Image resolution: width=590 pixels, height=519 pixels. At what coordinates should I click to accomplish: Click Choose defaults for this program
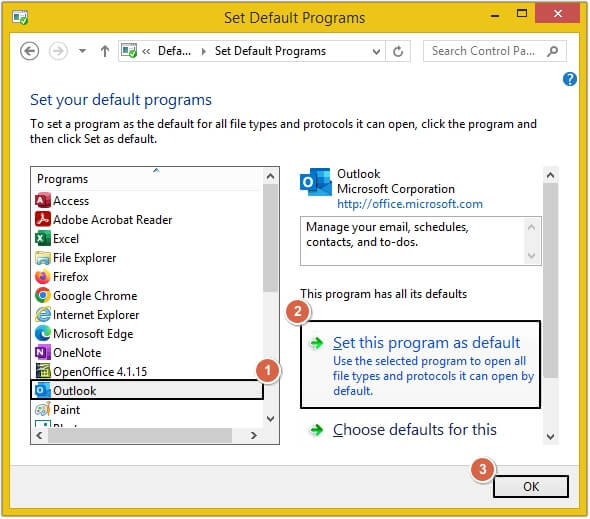[414, 430]
